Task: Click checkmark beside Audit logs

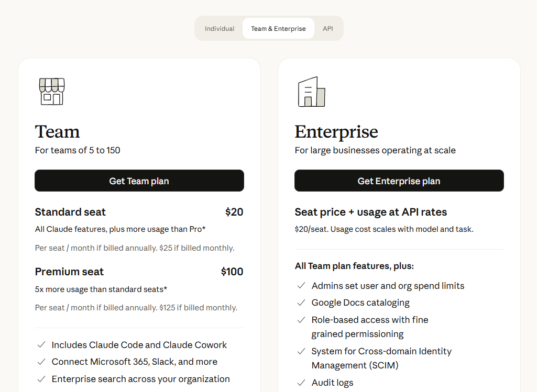Action: (x=301, y=382)
